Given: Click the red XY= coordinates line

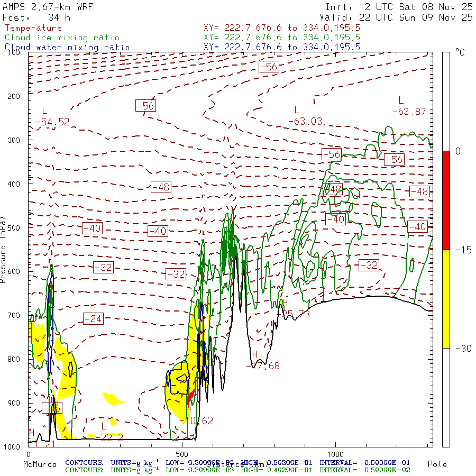Looking at the screenshot, I should pos(282,28).
